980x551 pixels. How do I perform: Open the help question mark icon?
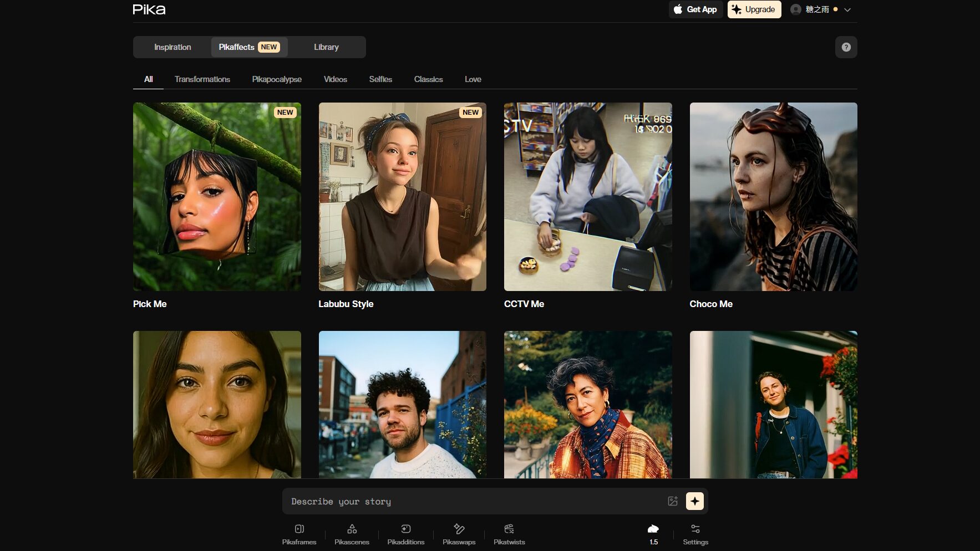846,47
